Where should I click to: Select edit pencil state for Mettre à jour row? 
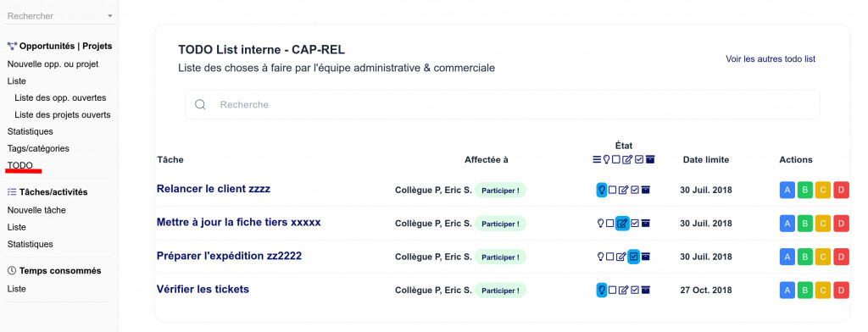click(623, 224)
